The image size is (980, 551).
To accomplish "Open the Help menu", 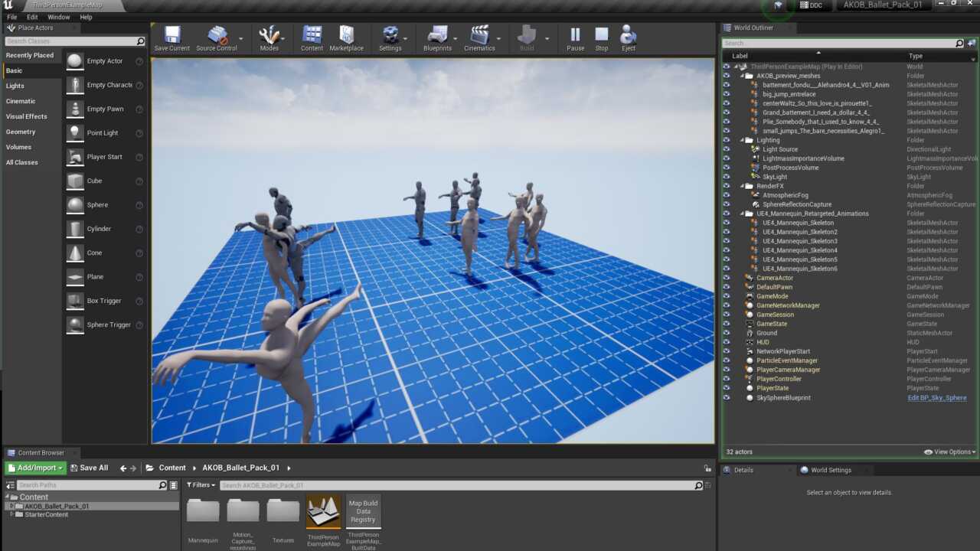I will pyautogui.click(x=86, y=17).
